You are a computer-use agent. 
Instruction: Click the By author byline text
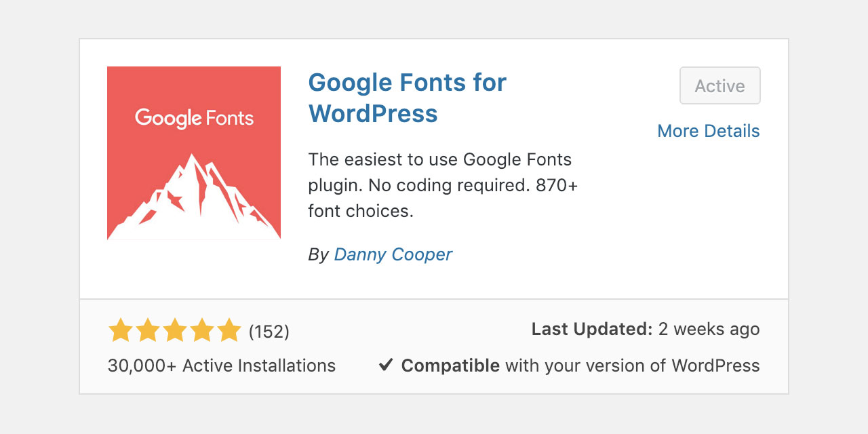(x=319, y=254)
